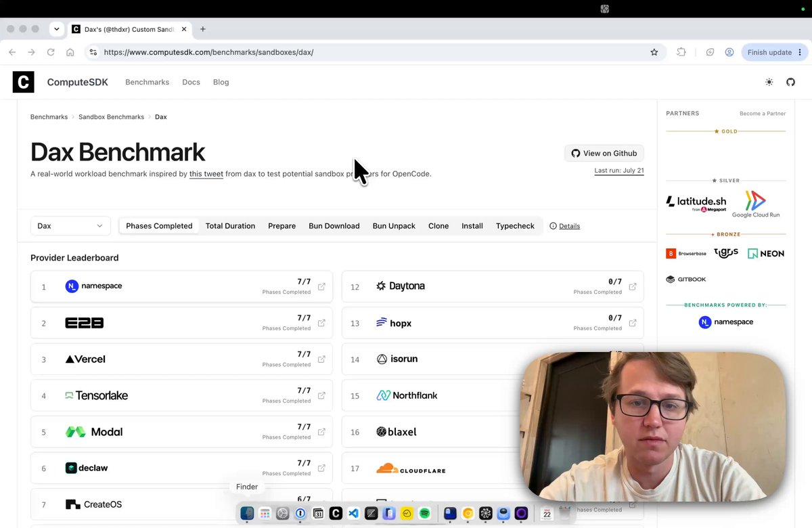
Task: Open the browser extensions puzzle icon
Action: [681, 52]
